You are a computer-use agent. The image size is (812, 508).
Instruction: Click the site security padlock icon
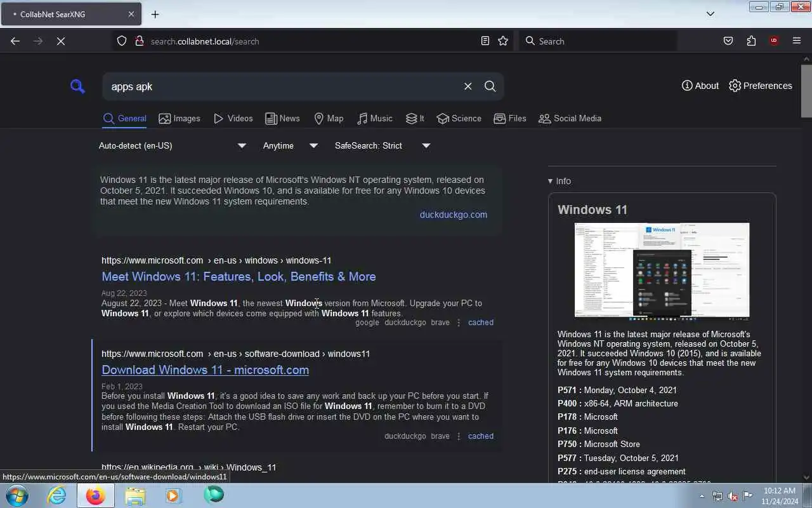(140, 41)
